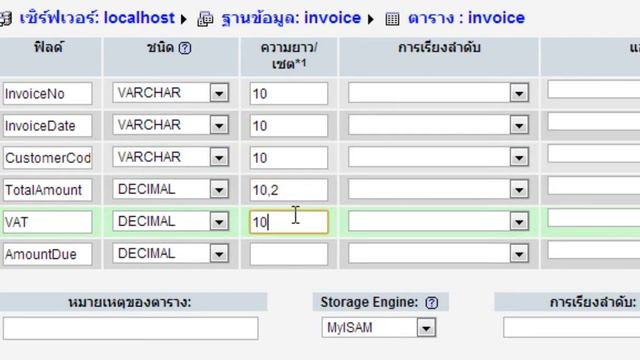640x360 pixels.
Task: Click the table comments input box
Action: pos(131,328)
